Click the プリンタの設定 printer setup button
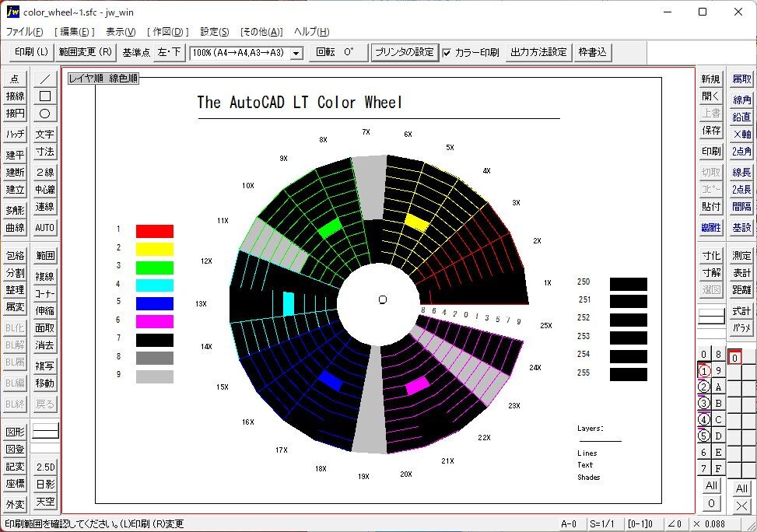The image size is (757, 532). pyautogui.click(x=404, y=52)
